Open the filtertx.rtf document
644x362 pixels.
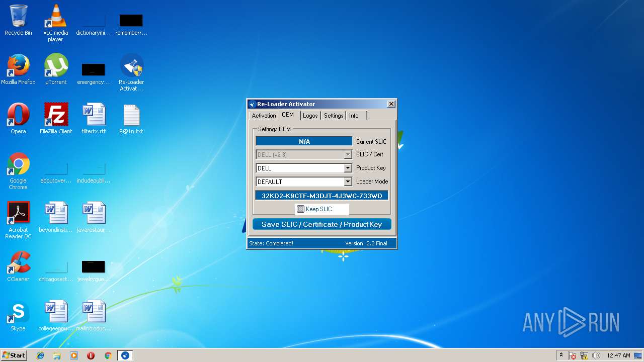(x=94, y=119)
